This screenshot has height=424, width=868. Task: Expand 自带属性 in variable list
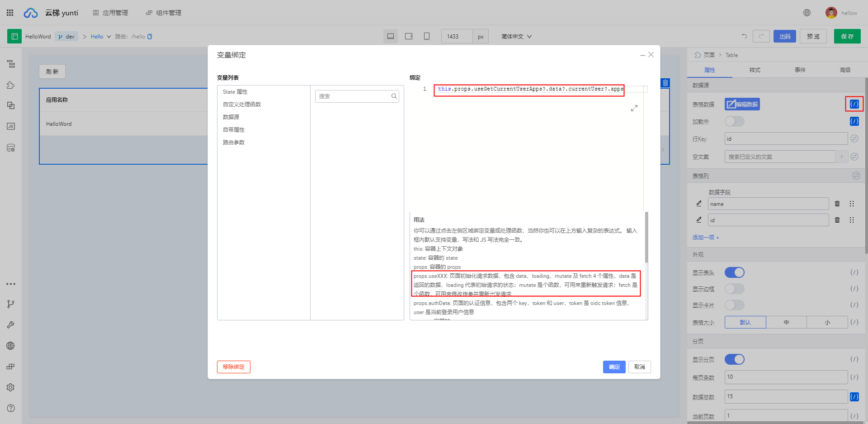(234, 130)
